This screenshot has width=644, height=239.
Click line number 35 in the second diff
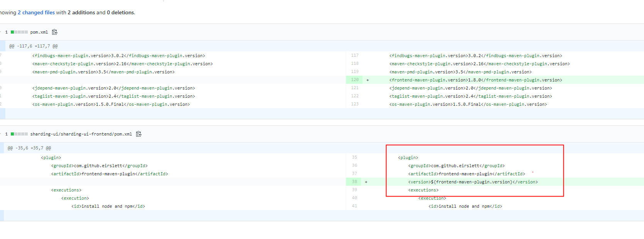pyautogui.click(x=354, y=157)
